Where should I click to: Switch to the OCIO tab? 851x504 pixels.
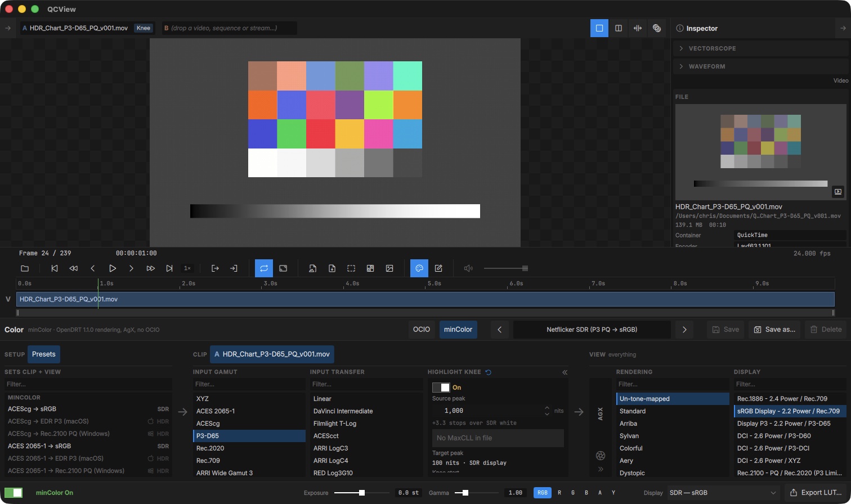click(422, 330)
